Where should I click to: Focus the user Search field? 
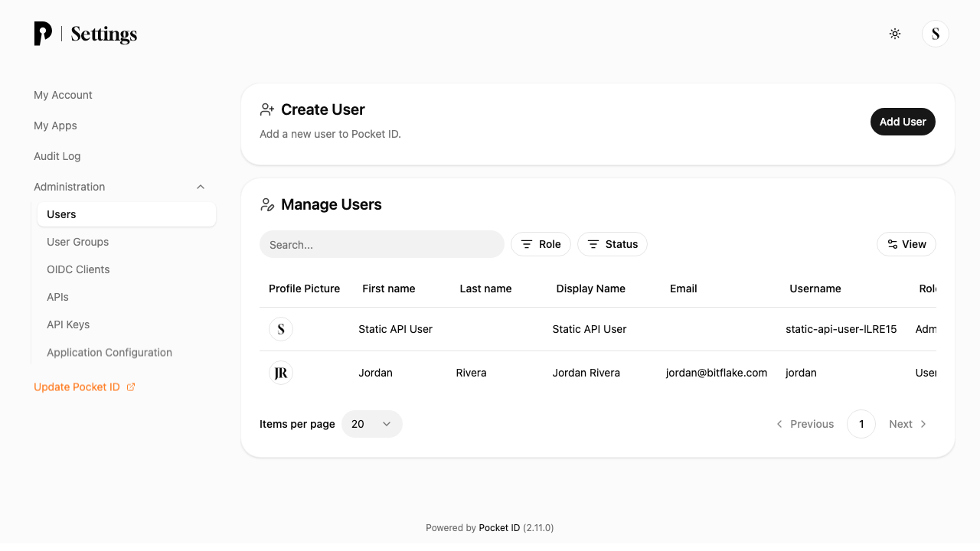382,244
